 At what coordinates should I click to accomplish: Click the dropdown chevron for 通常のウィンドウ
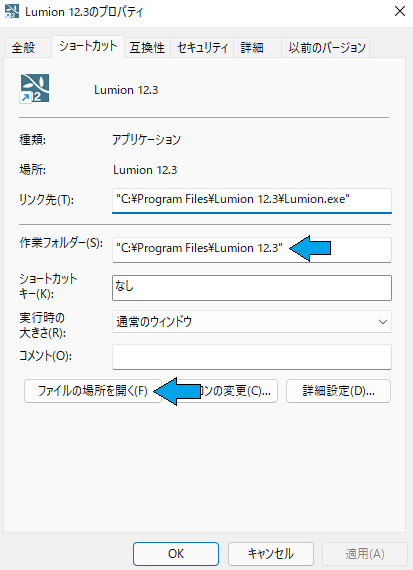tap(382, 322)
